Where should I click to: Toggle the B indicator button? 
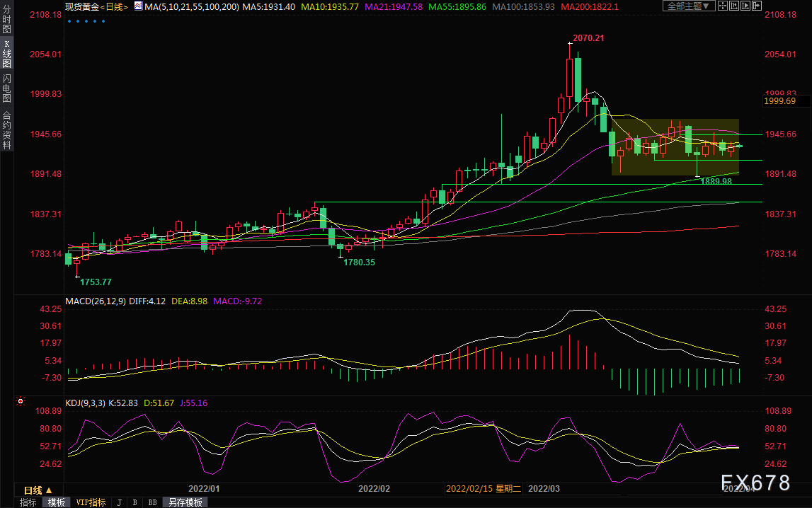click(135, 502)
